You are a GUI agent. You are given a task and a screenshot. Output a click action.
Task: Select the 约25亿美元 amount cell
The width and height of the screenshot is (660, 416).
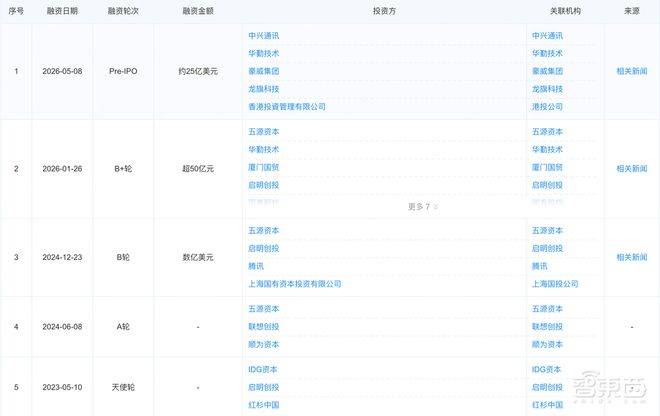click(198, 71)
